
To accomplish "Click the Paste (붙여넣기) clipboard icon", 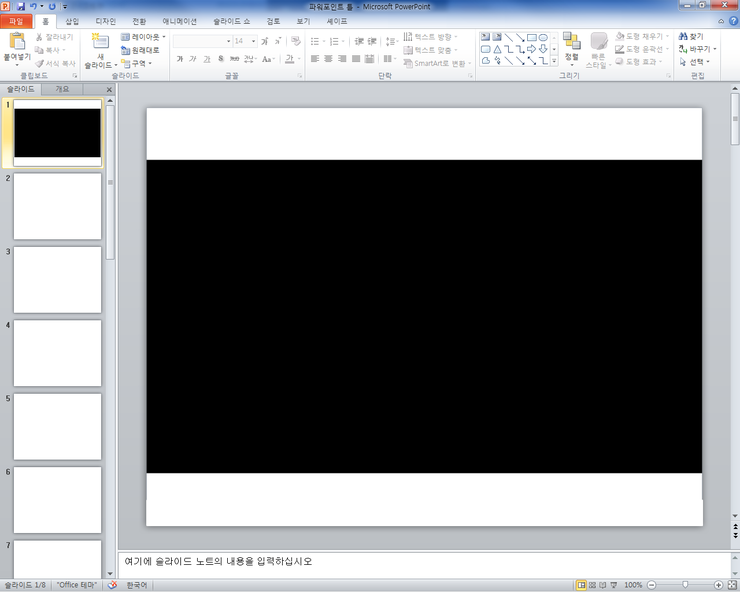I will (x=17, y=41).
